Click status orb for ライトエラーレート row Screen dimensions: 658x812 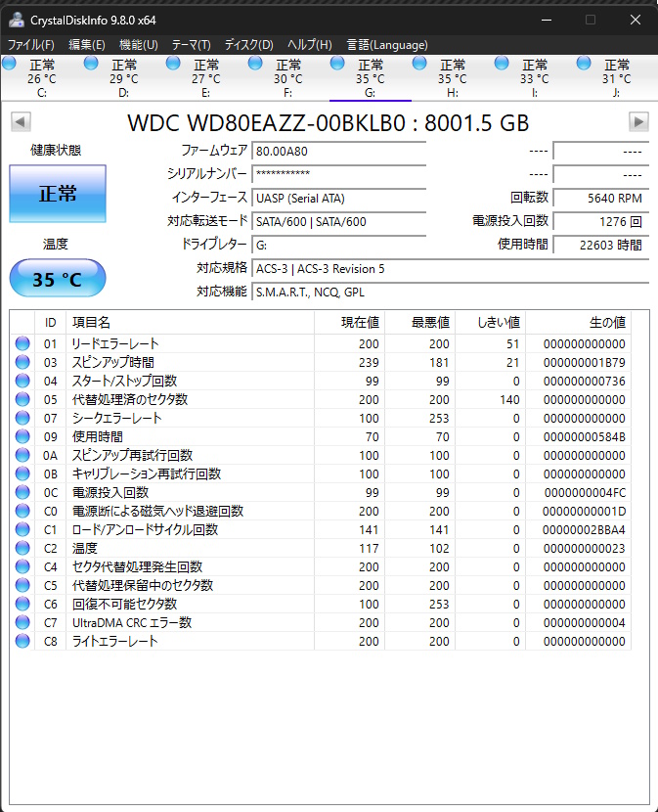pos(22,642)
